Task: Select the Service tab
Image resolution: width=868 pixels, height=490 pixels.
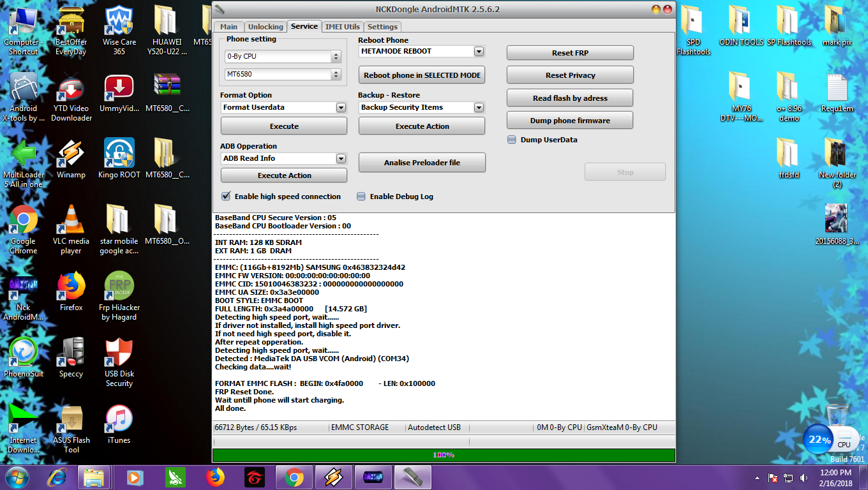Action: click(304, 26)
